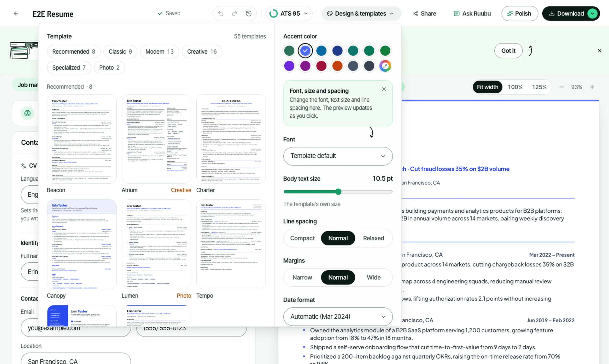Close the Font, size and spacing tip
The image size is (609, 364).
(x=384, y=89)
